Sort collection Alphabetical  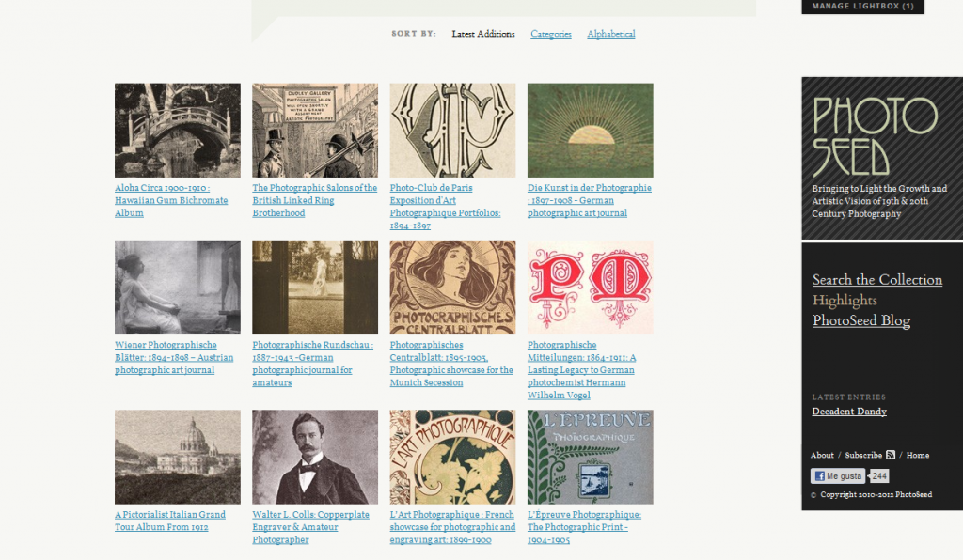click(611, 34)
